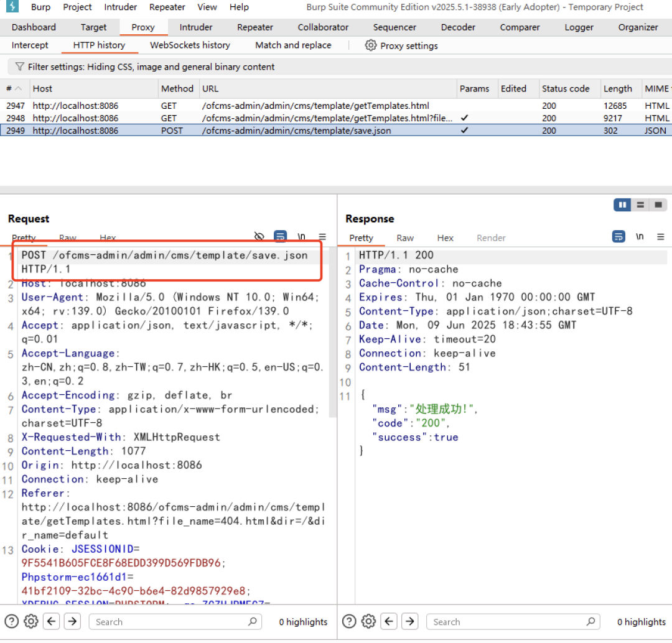
Task: Click the Burp Suite logo icon
Action: pos(12,6)
